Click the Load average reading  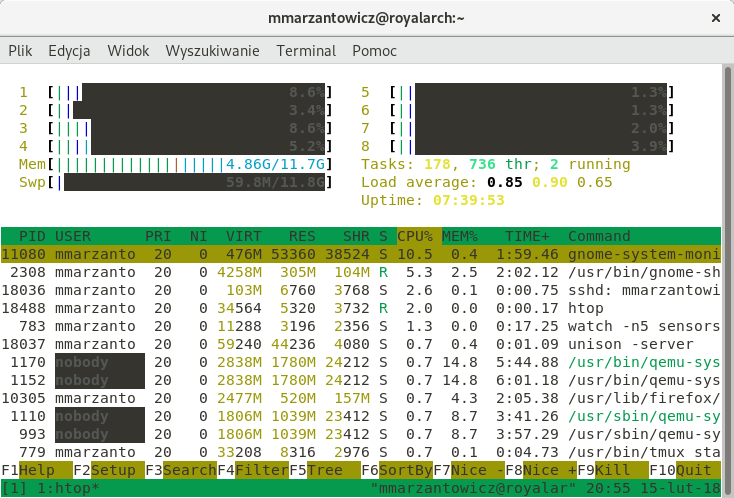487,182
